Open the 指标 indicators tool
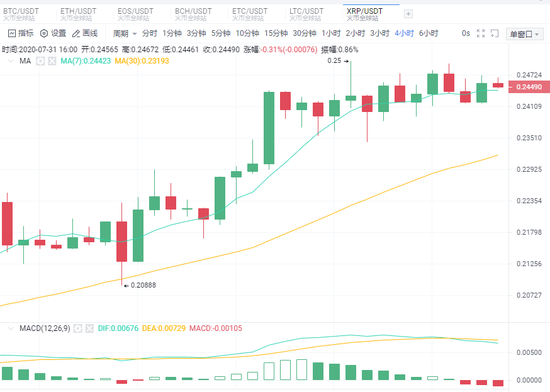The image size is (550, 392). 21,33
